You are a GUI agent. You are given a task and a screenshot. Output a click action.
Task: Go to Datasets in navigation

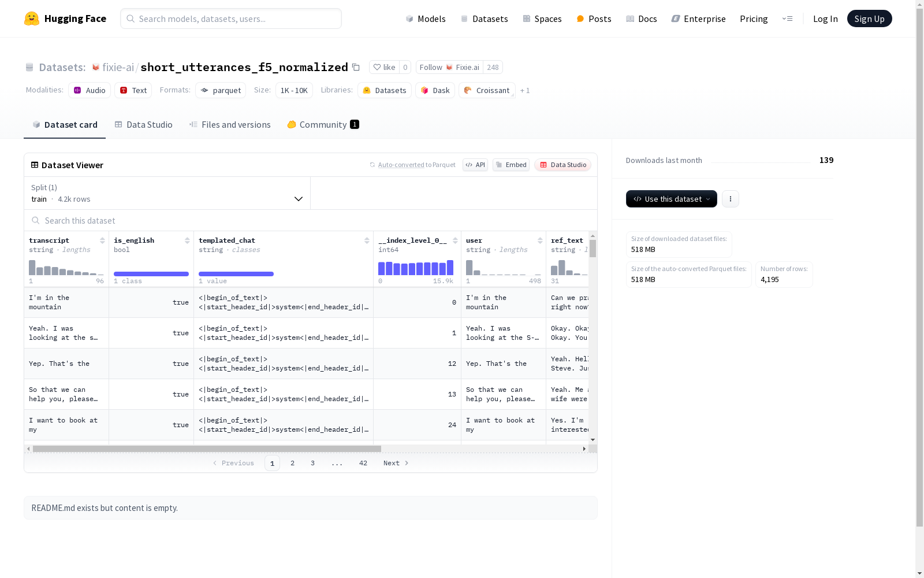point(484,18)
